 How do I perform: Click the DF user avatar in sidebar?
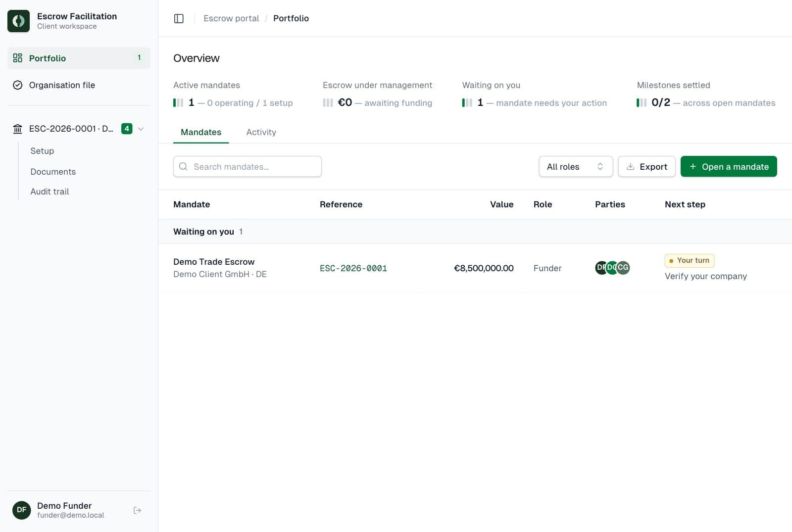pyautogui.click(x=21, y=510)
